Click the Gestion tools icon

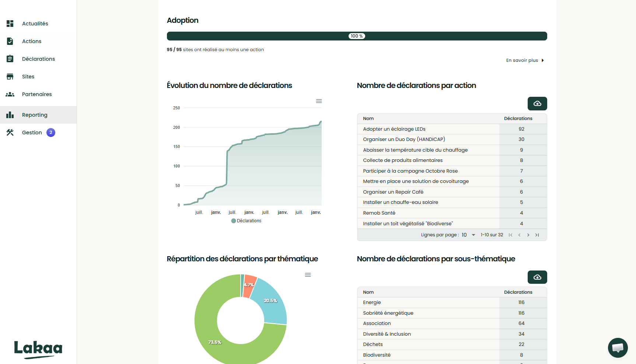[10, 132]
